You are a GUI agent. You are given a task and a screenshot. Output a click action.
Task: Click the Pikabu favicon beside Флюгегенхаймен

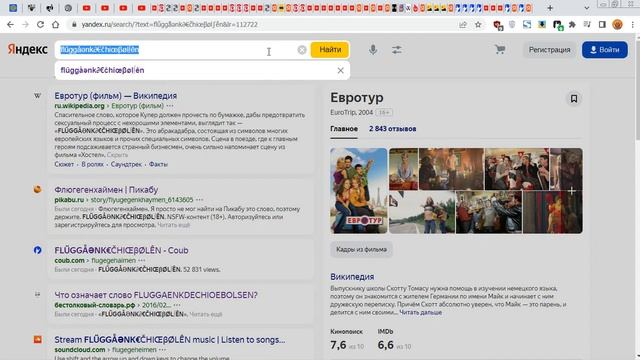click(x=37, y=189)
